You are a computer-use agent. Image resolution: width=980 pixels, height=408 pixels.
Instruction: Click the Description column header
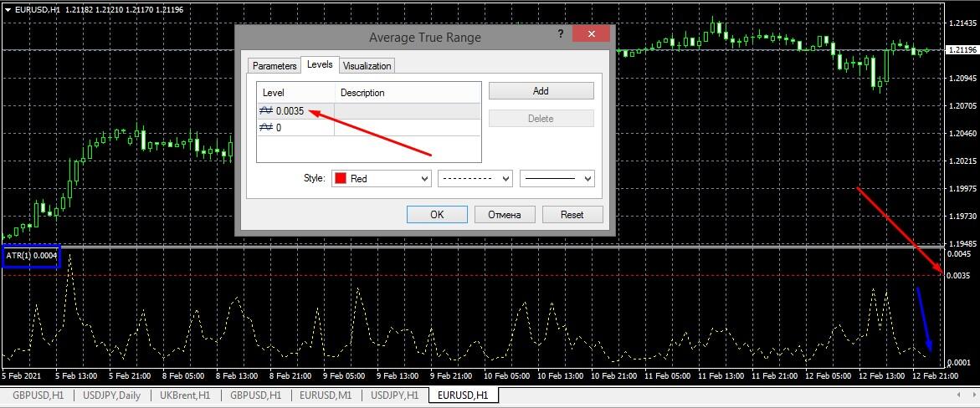[x=408, y=93]
